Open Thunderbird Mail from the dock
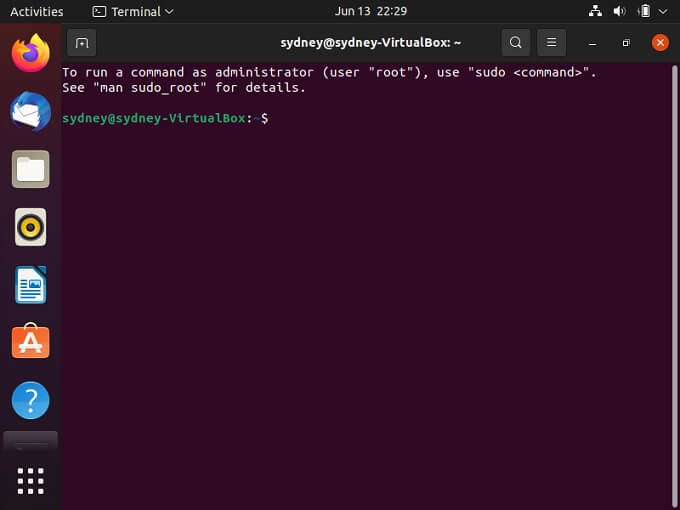680x510 pixels. 30,111
